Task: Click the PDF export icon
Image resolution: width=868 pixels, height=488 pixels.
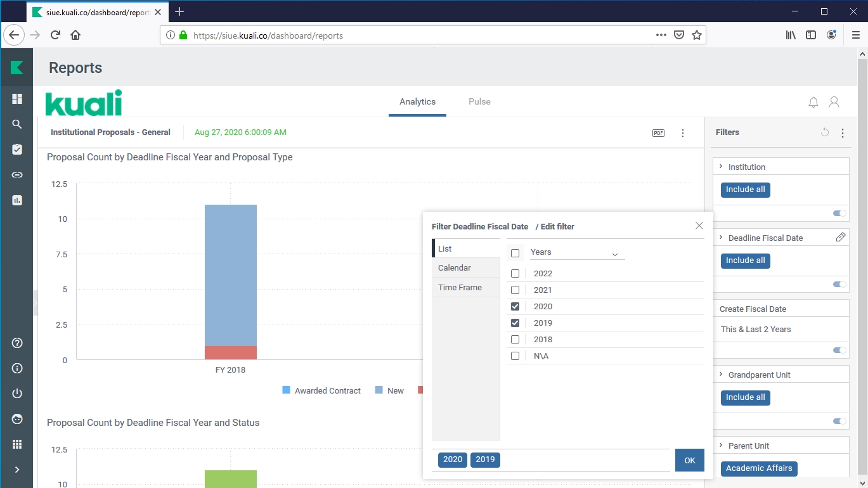Action: 658,133
